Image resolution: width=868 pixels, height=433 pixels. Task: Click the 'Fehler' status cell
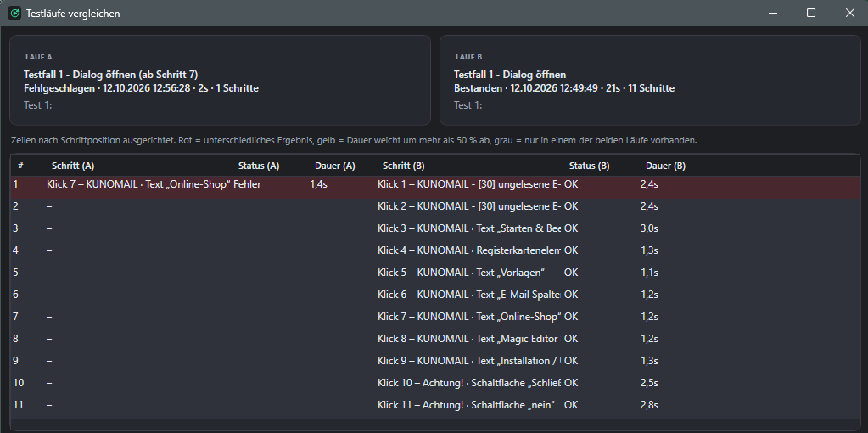(x=247, y=184)
